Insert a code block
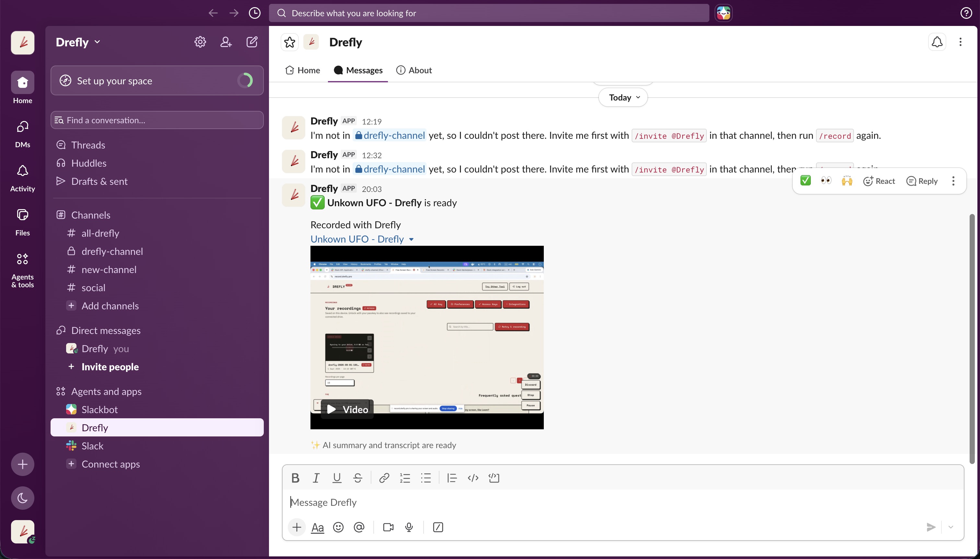Screen dimensions: 980x559 [x=494, y=478]
